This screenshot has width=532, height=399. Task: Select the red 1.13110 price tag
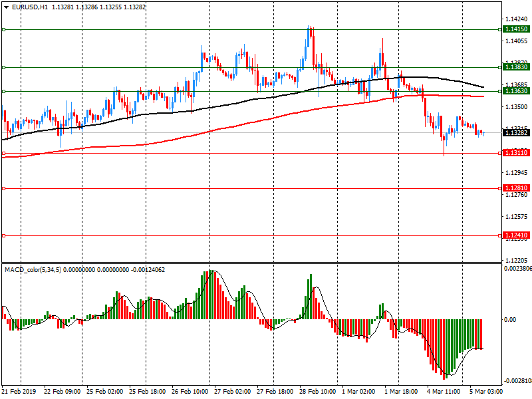(516, 153)
